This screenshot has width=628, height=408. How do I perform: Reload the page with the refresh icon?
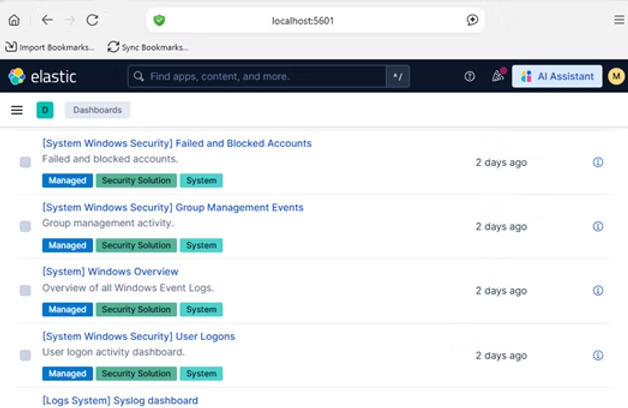tap(93, 20)
